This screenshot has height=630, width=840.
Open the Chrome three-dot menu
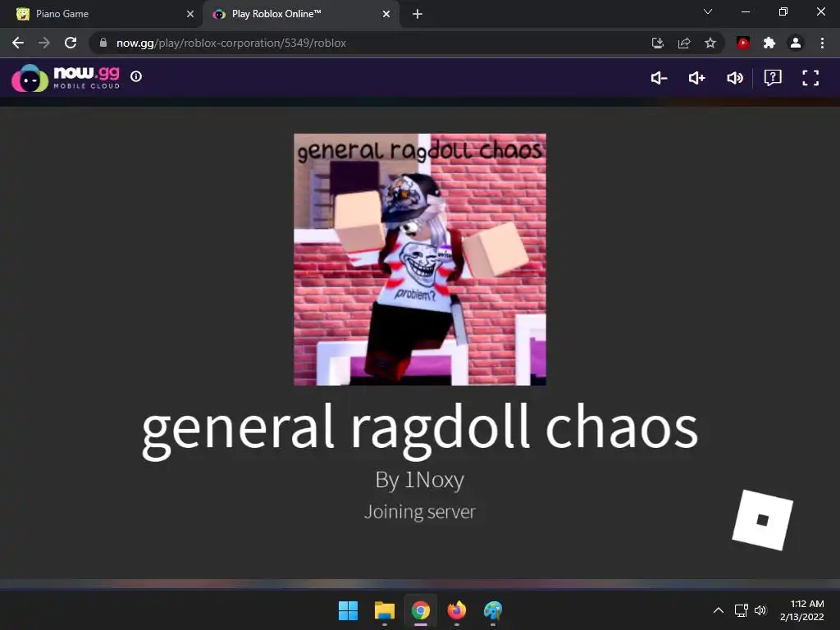(822, 43)
